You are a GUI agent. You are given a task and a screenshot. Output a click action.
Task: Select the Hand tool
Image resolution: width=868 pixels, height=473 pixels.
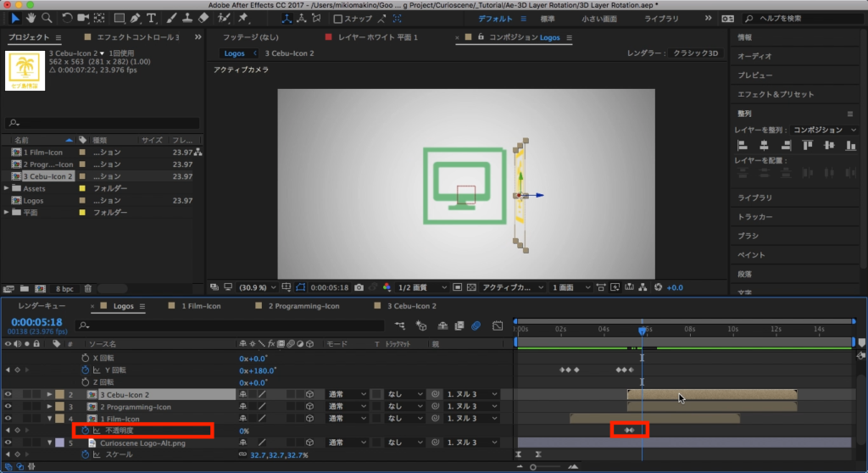[31, 18]
